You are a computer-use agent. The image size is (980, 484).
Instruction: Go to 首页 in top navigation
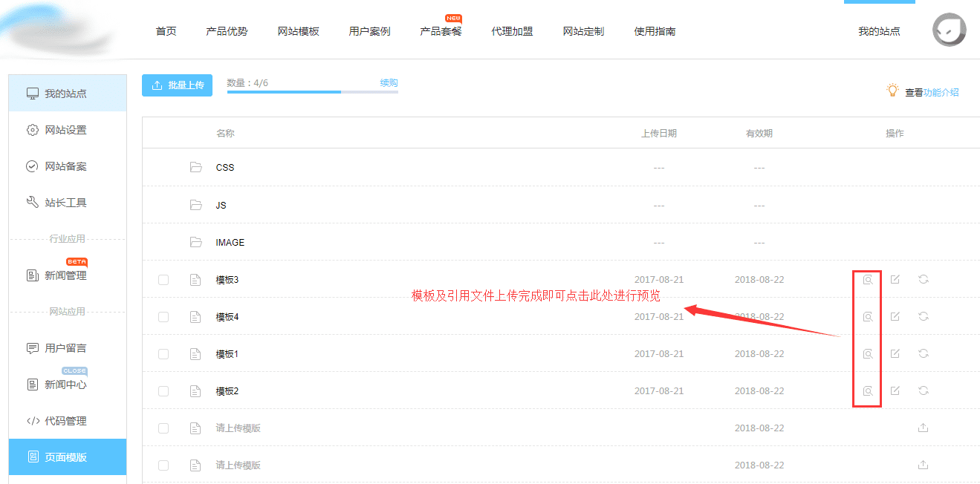point(166,31)
